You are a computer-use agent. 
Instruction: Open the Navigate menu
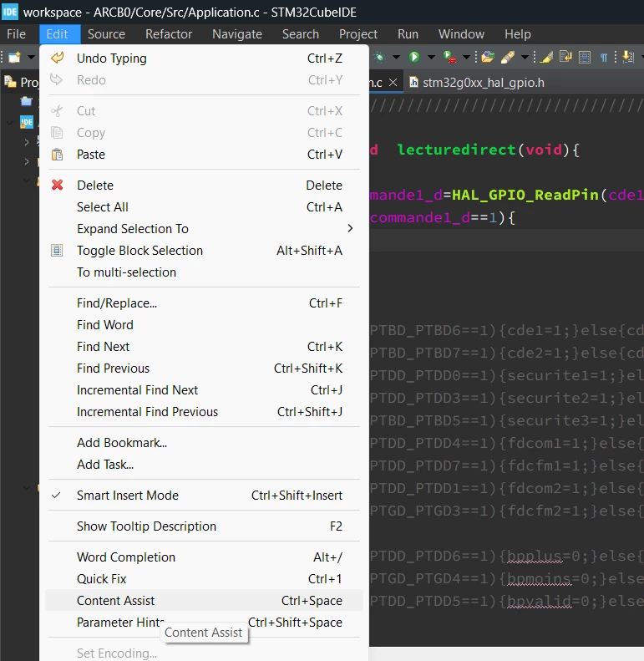pos(237,33)
